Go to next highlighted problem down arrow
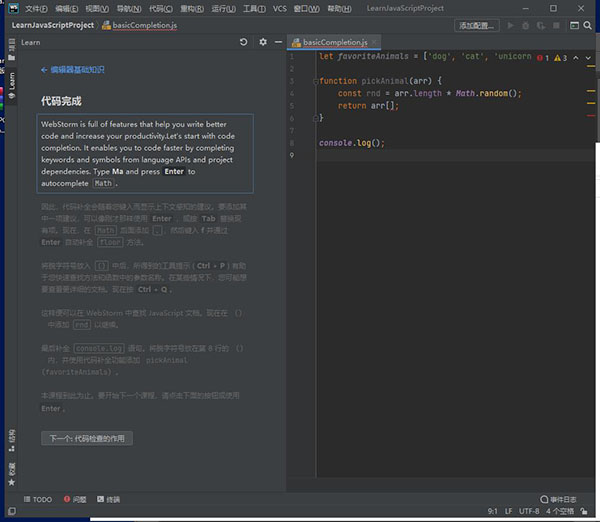 pyautogui.click(x=588, y=58)
